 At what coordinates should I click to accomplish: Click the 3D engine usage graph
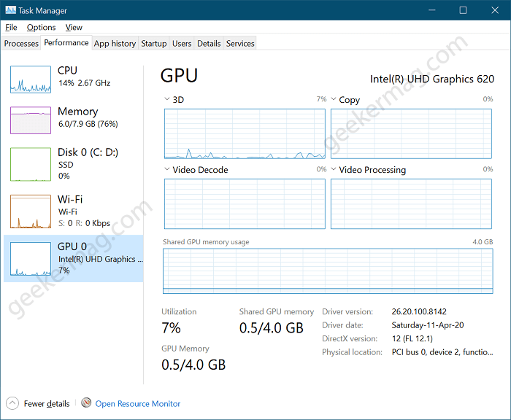pyautogui.click(x=245, y=134)
